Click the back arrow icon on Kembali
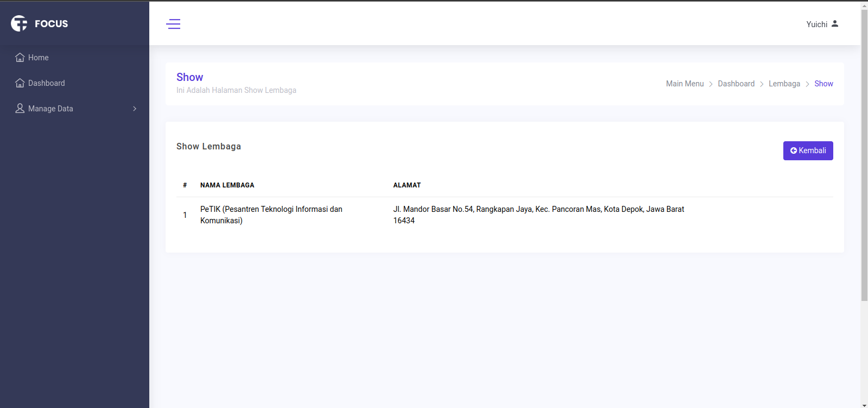Viewport: 868px width, 408px height. pyautogui.click(x=793, y=150)
